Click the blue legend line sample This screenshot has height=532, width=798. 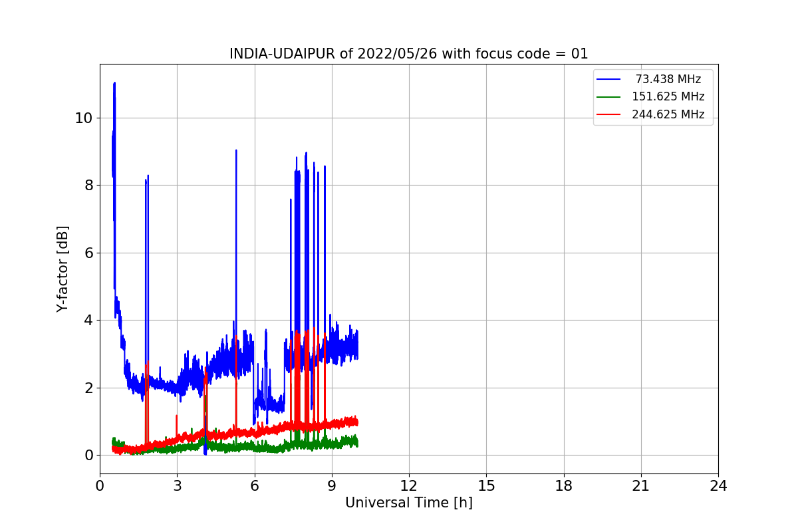point(609,79)
